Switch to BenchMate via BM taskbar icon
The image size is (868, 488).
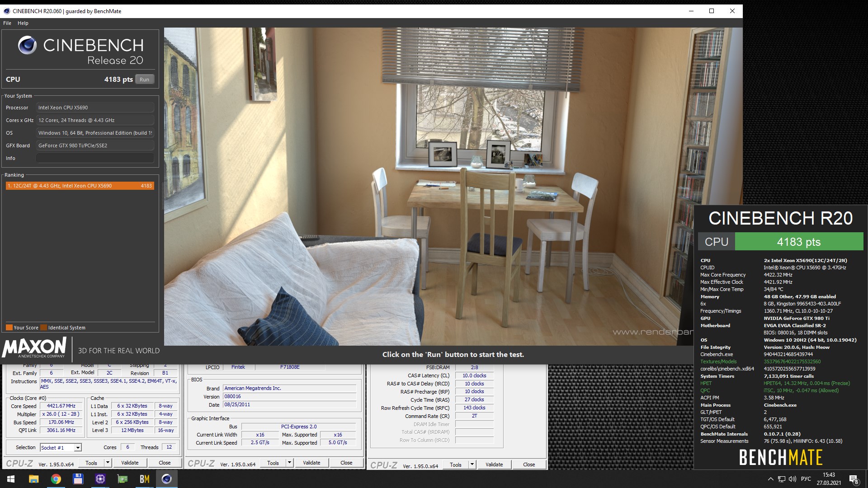144,479
